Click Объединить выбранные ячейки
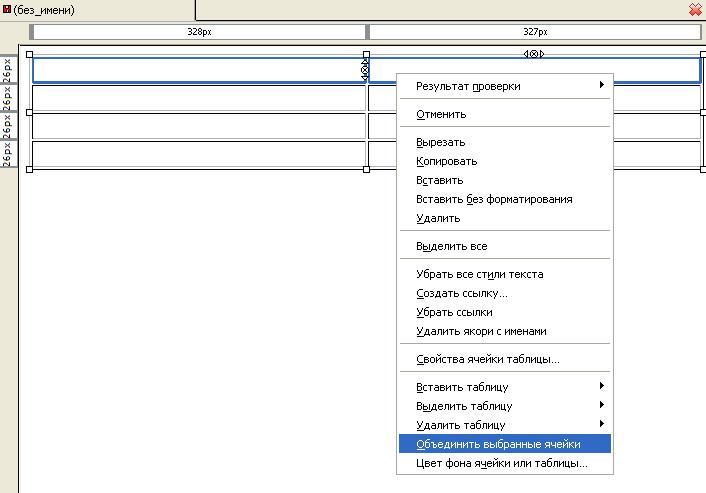This screenshot has height=493, width=706. tap(505, 444)
